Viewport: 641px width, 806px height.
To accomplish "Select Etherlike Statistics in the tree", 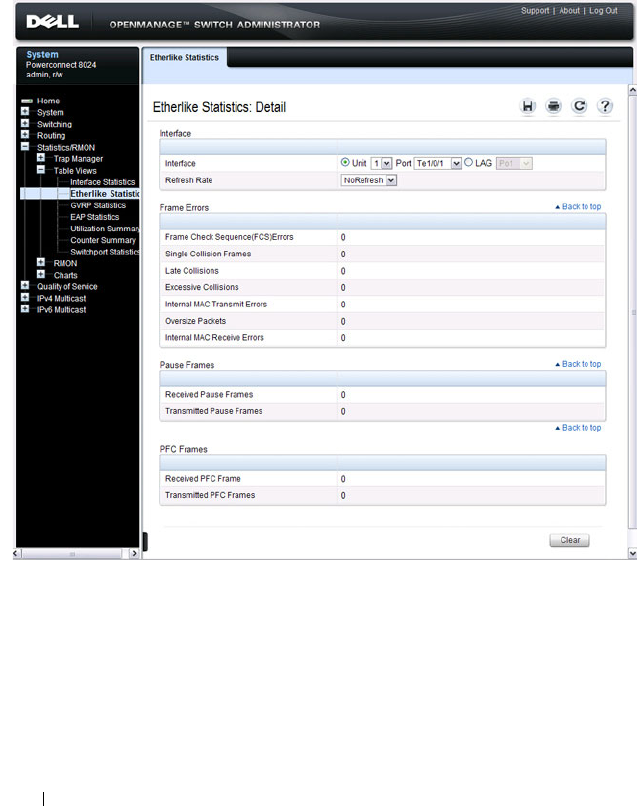I will [x=104, y=194].
